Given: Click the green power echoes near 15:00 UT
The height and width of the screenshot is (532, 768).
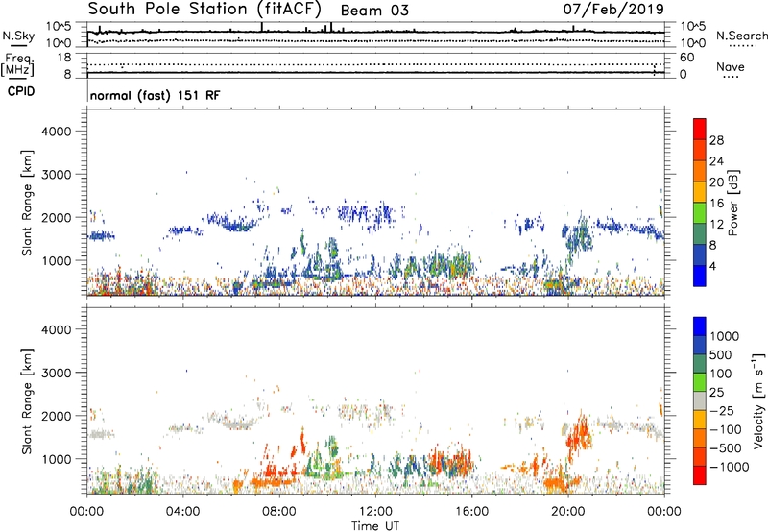Looking at the screenshot, I should pos(448,264).
